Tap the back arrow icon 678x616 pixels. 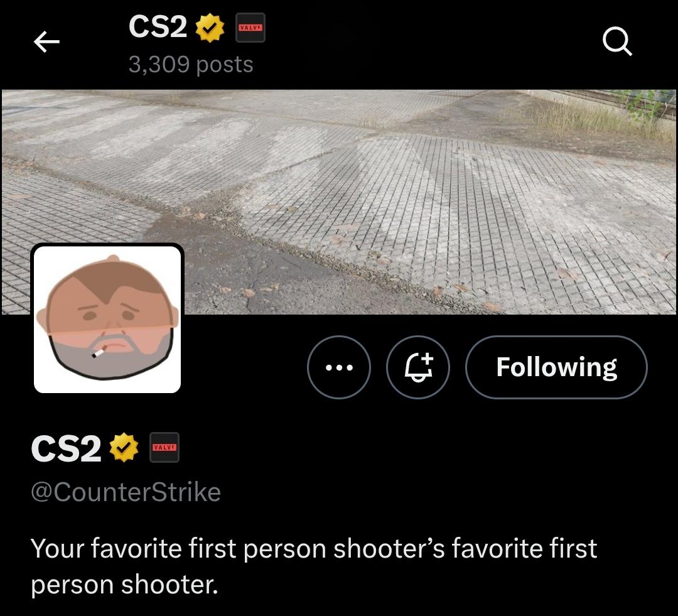click(46, 42)
